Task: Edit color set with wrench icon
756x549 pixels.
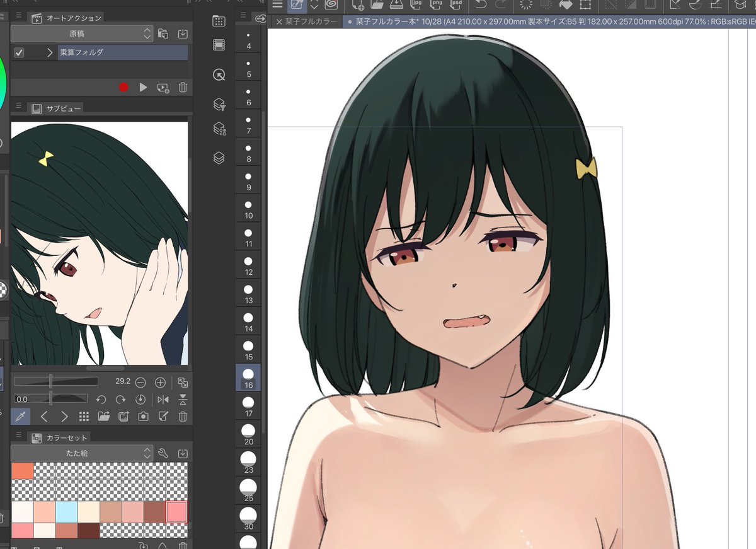Action: [163, 453]
